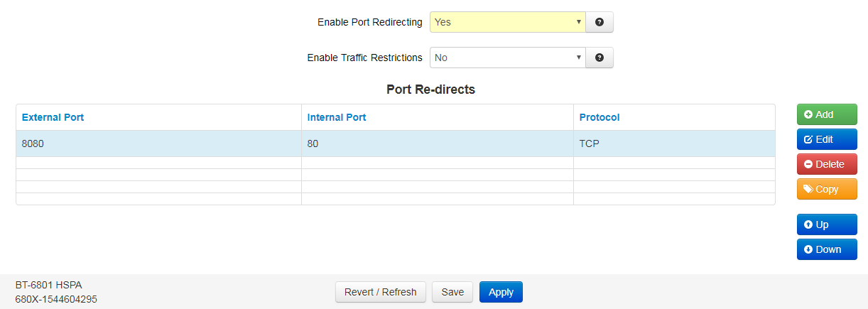
Task: Add a new port redirect
Action: pyautogui.click(x=827, y=114)
